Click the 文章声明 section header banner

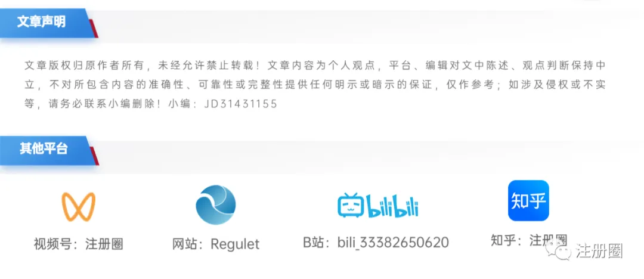pyautogui.click(x=48, y=23)
